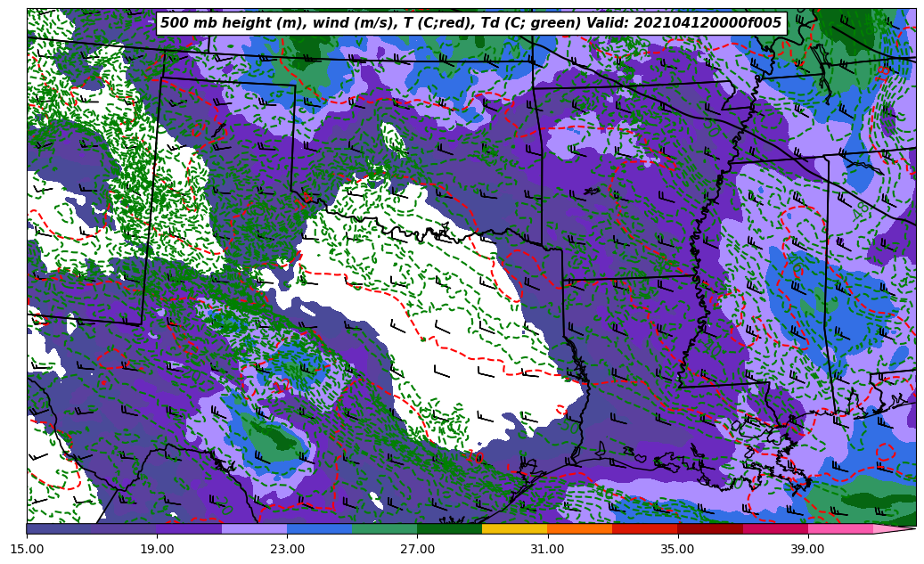Click the pale pink colorbar extension arrow
The width and height of the screenshot is (924, 564).
(893, 528)
